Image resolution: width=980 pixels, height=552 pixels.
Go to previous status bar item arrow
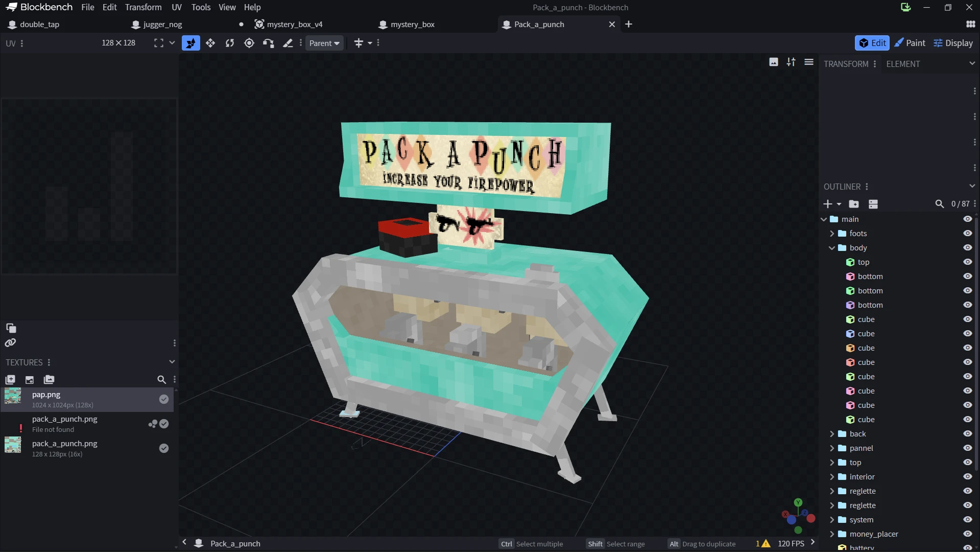pos(184,542)
